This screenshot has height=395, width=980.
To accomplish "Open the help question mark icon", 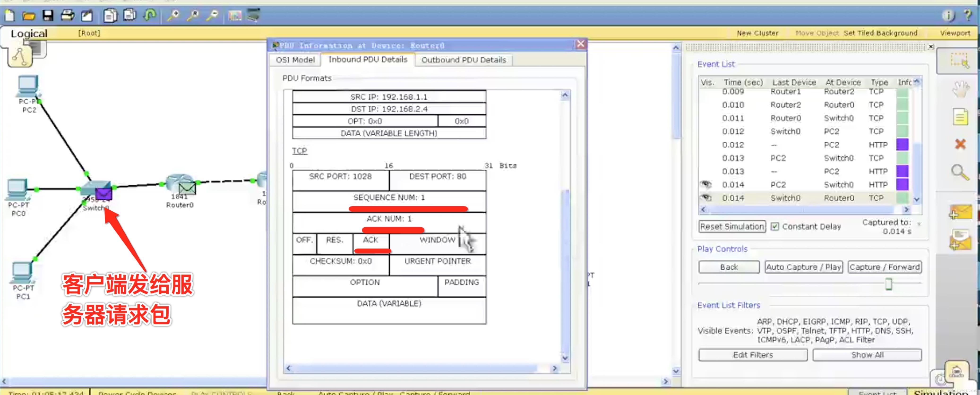I will pyautogui.click(x=967, y=15).
